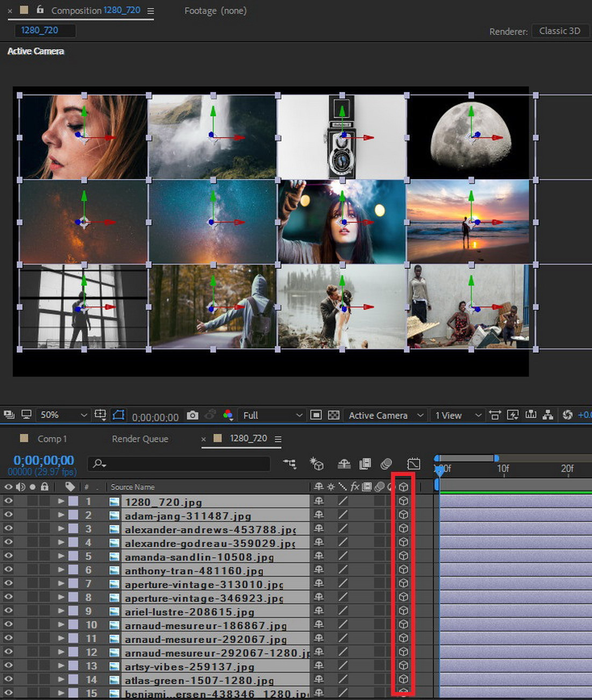The image size is (592, 700).
Task: Toggle the transparency grid icon
Action: 333,415
